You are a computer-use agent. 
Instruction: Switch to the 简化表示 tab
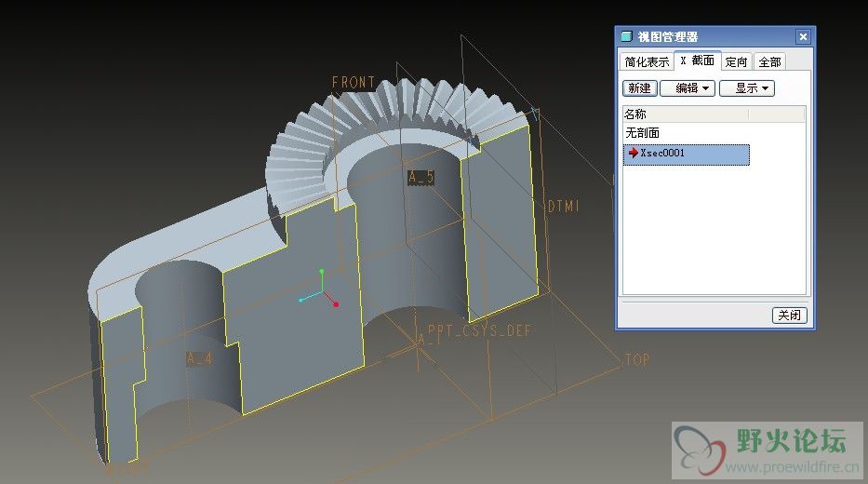point(647,62)
